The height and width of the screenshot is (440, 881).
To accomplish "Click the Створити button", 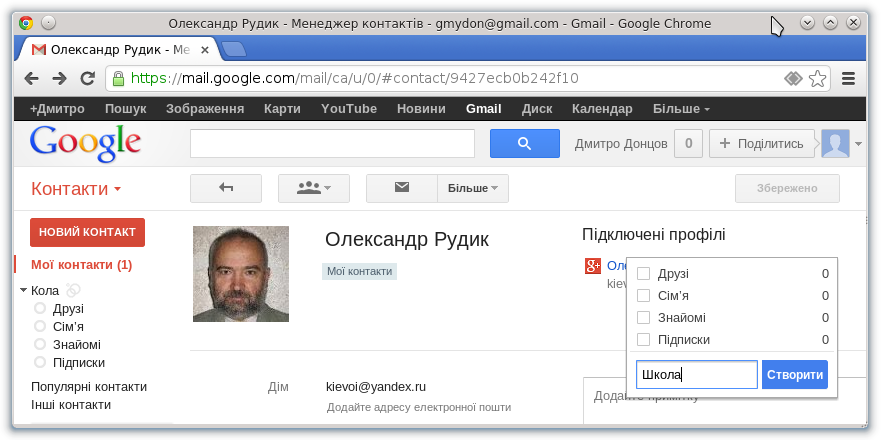I will point(795,374).
